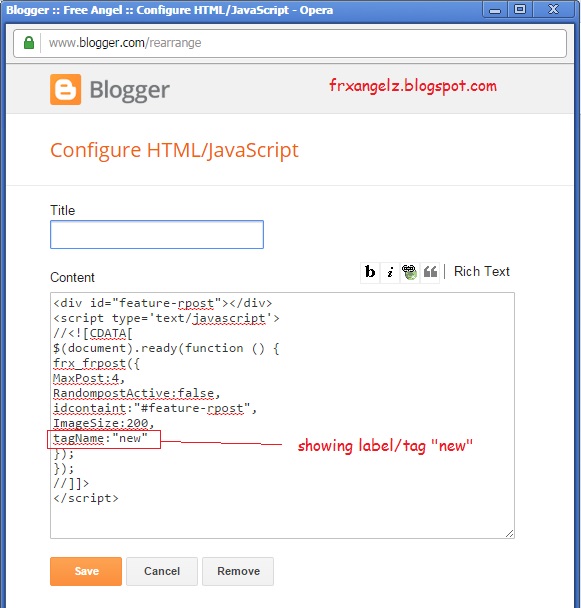Click the Blogger wordmark text
Screen dimensions: 581x608
[x=130, y=91]
